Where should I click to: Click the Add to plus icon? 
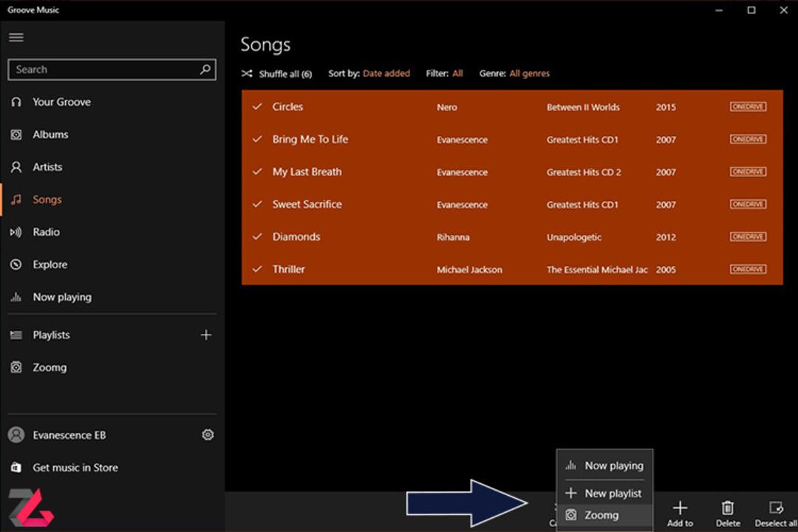(x=680, y=508)
